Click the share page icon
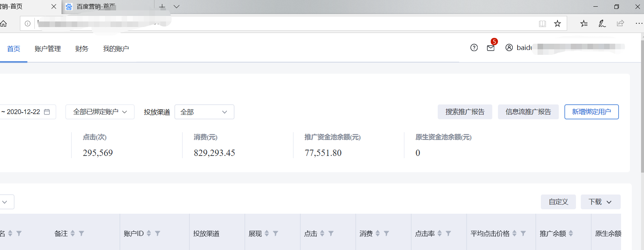The height and width of the screenshot is (250, 644). click(x=620, y=23)
